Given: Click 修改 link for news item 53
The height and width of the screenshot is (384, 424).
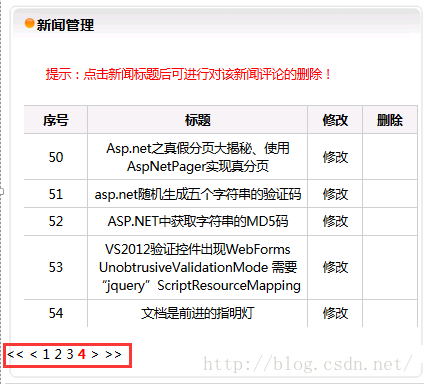Looking at the screenshot, I should (335, 267).
